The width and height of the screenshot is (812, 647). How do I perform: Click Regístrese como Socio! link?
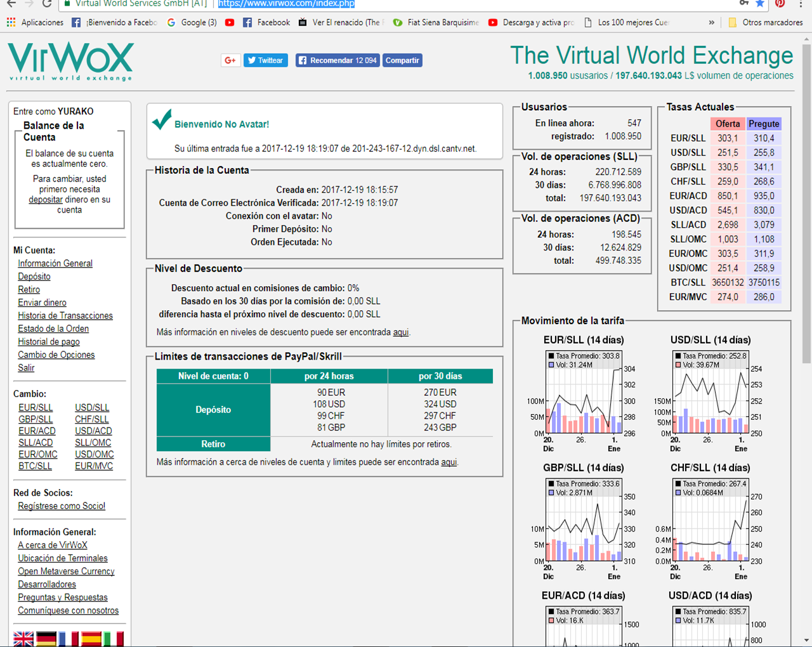point(62,506)
